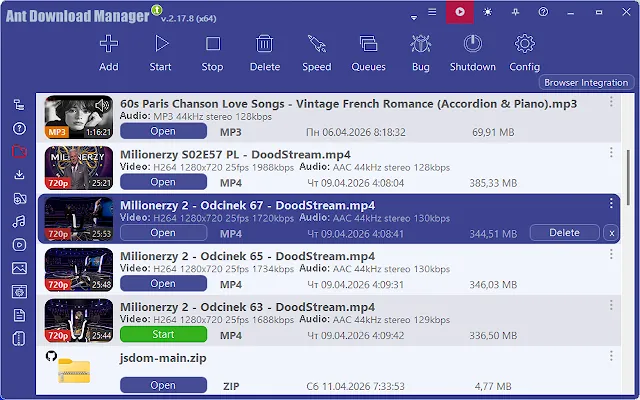The height and width of the screenshot is (400, 640).
Task: Click the Odcinek 67 thumbnail
Action: point(79,219)
